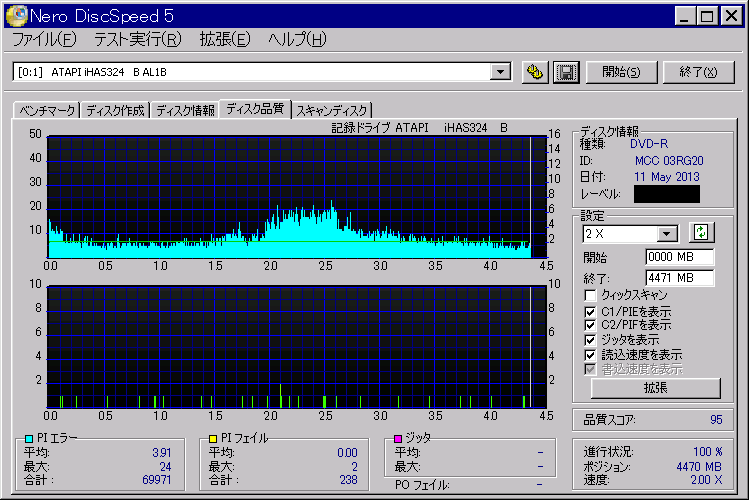Maximize the Nero DiscSpeed window
Screen dimensions: 749x500
pyautogui.click(x=706, y=16)
